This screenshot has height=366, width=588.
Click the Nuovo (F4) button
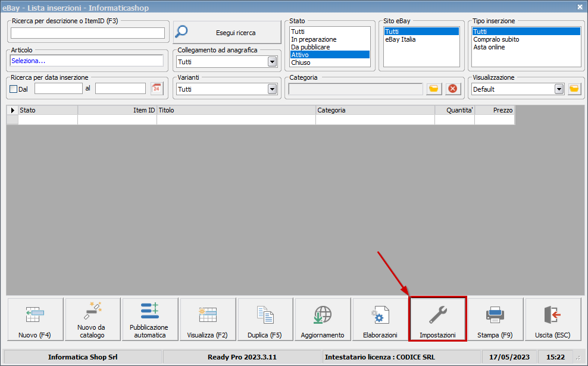coord(35,320)
